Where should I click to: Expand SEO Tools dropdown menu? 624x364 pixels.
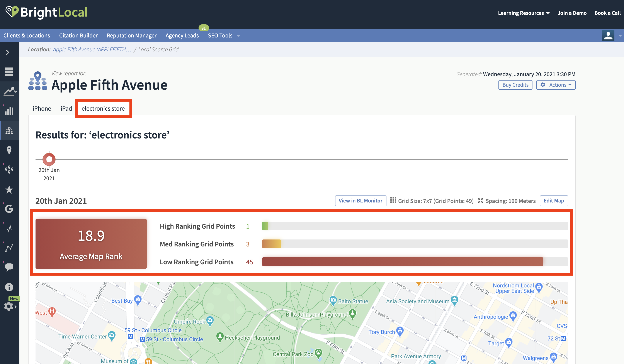point(224,35)
